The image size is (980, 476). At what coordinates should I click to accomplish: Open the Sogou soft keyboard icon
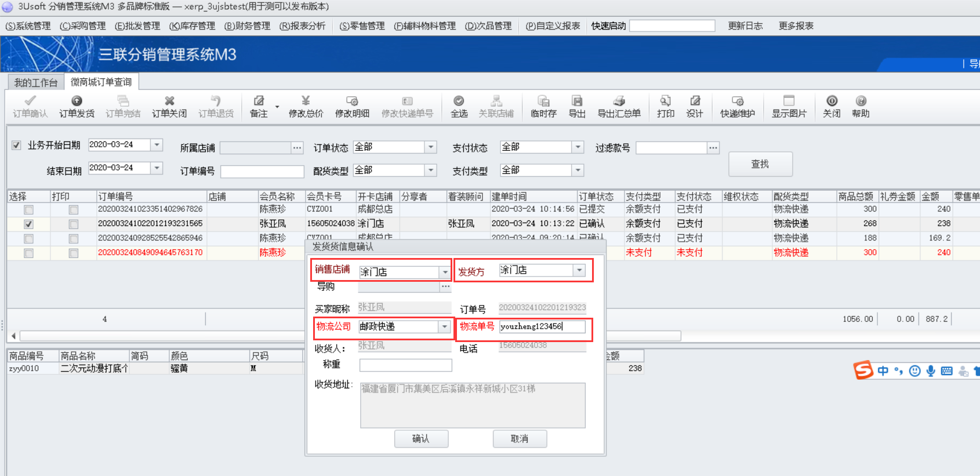946,371
